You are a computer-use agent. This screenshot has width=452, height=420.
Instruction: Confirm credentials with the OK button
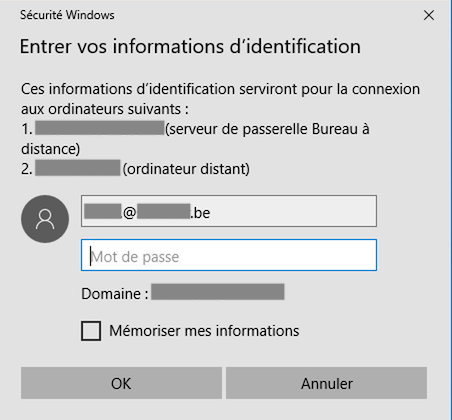pyautogui.click(x=121, y=383)
